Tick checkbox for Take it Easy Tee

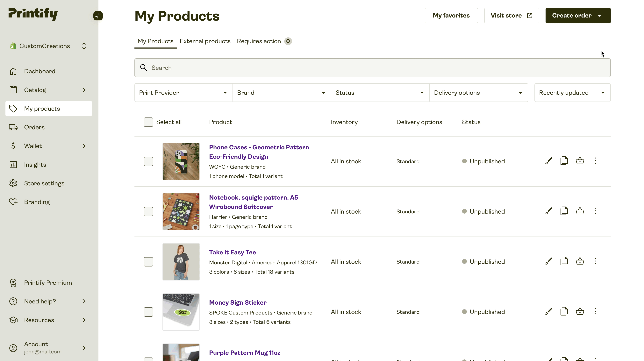[148, 261]
